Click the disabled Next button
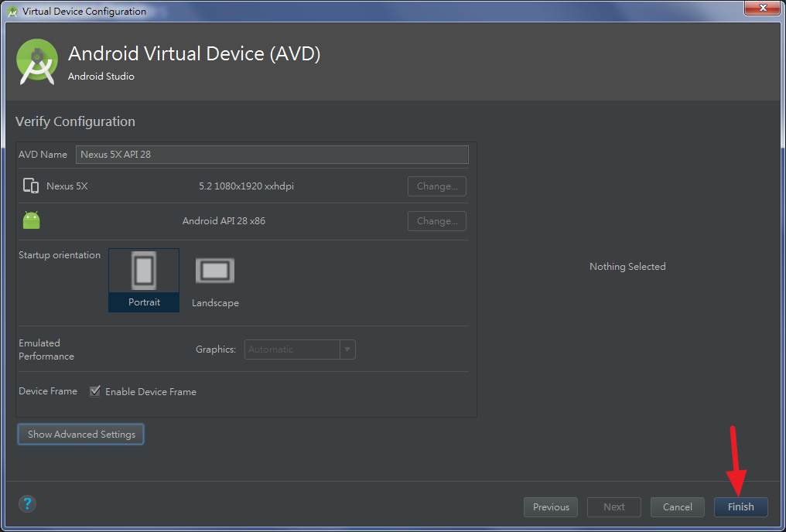This screenshot has height=532, width=786. pos(614,507)
